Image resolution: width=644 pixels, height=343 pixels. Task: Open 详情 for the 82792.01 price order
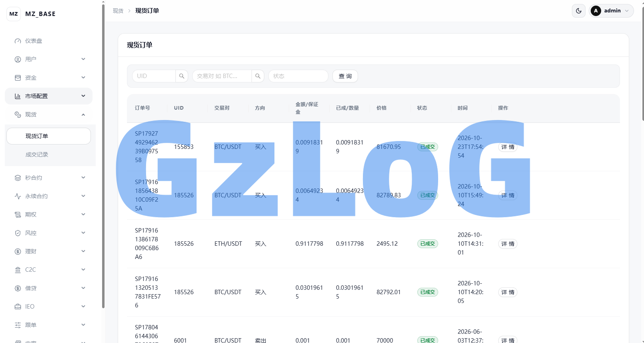tap(508, 292)
